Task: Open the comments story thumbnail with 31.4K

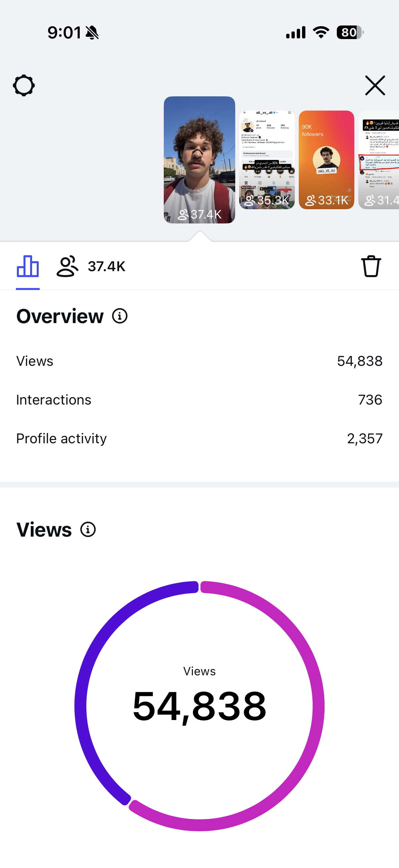Action: click(378, 160)
